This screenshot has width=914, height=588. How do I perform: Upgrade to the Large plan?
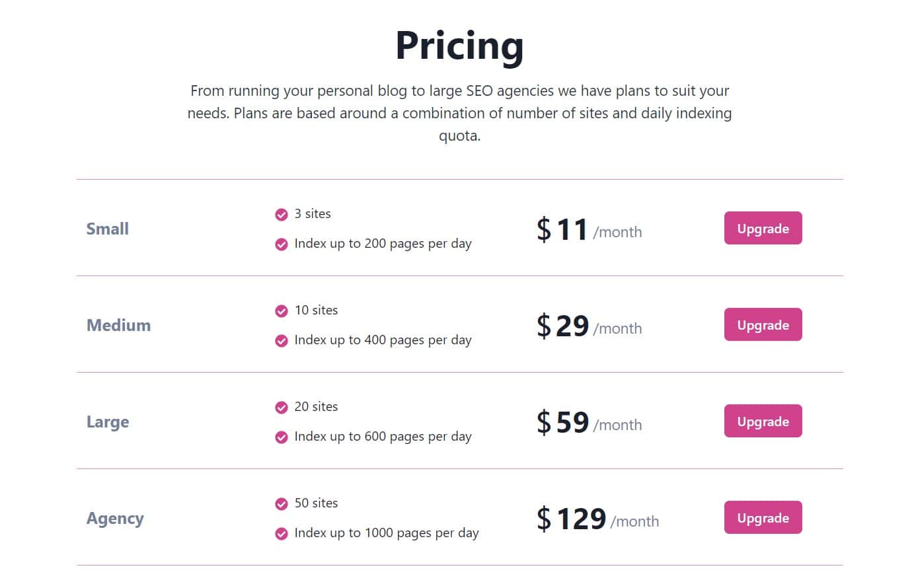point(763,421)
